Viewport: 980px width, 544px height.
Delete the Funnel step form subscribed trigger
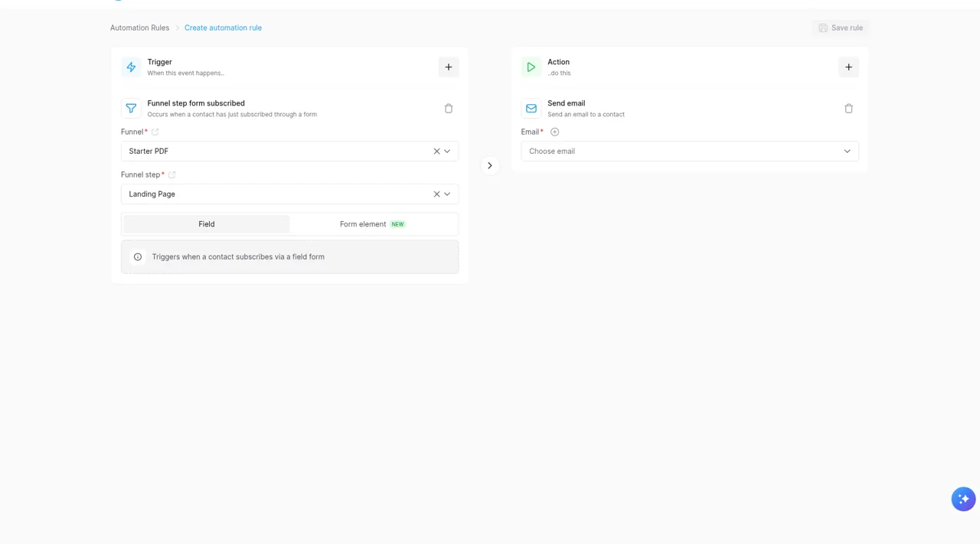tap(449, 109)
